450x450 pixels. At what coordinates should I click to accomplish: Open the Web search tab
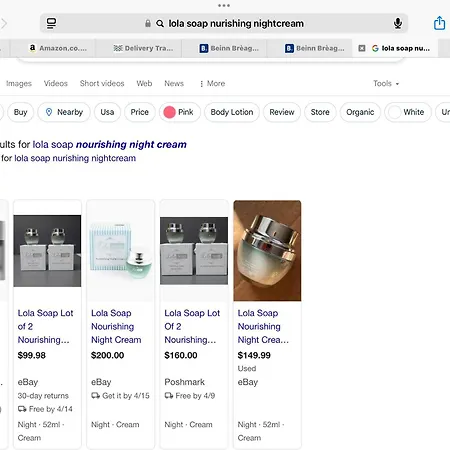click(144, 83)
